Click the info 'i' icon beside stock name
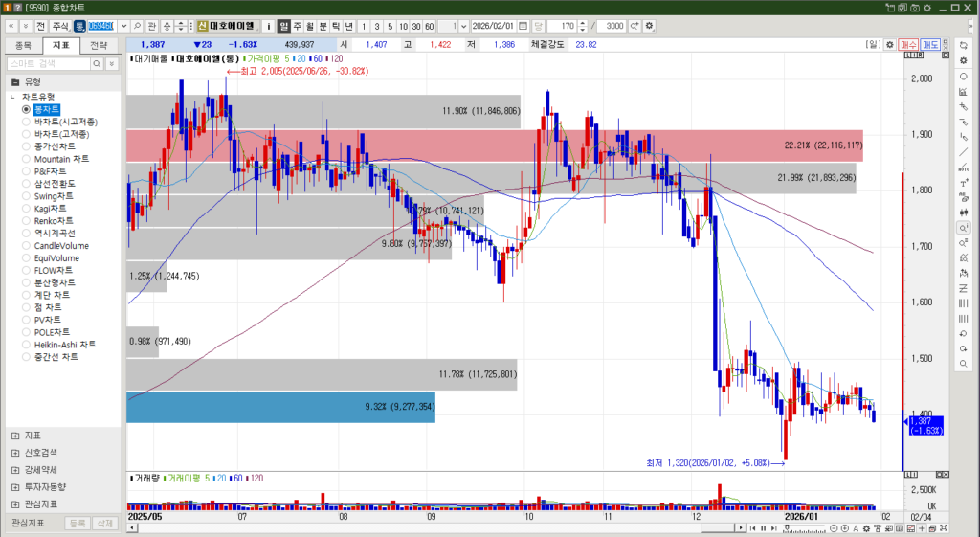Viewport: 980px width, 537px height. point(269,25)
